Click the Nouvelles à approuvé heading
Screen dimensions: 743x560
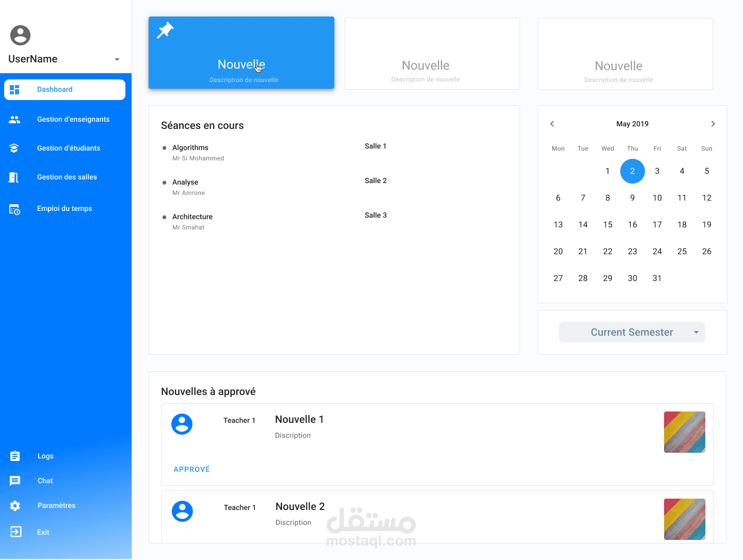point(208,392)
